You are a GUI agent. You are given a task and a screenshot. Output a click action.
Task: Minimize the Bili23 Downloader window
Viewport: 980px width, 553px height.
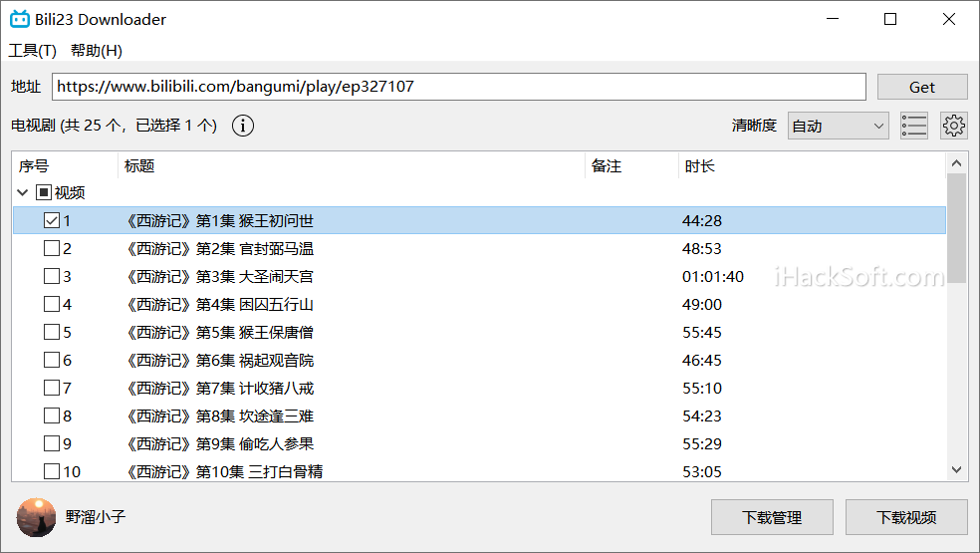[833, 19]
